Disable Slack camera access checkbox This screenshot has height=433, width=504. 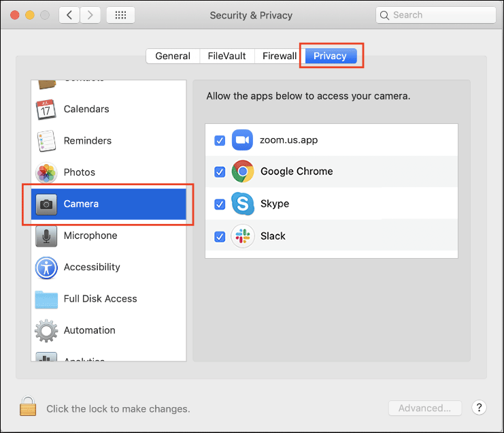click(220, 236)
